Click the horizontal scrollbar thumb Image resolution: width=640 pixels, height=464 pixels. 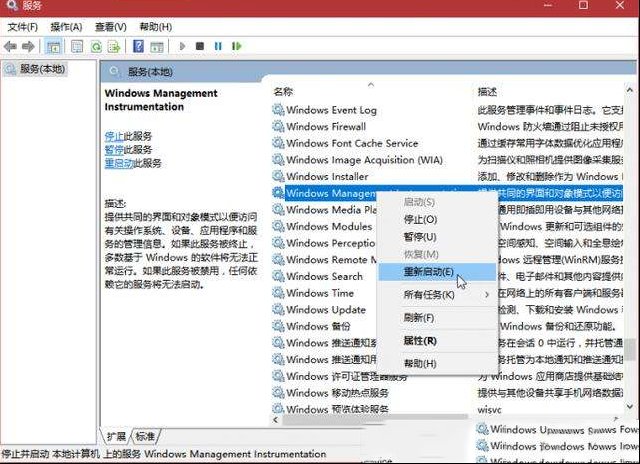374,419
